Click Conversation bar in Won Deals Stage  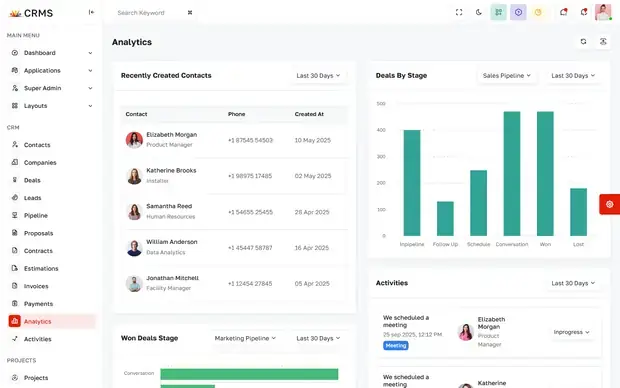click(249, 374)
